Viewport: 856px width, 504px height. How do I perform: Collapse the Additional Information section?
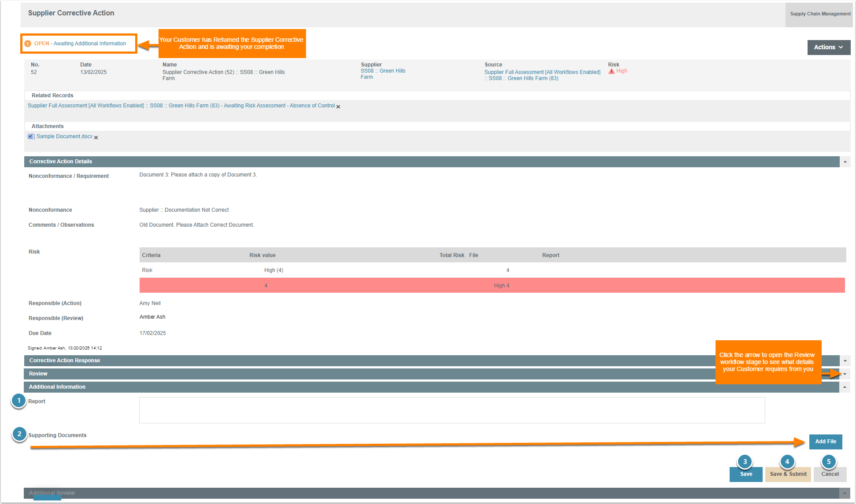tap(845, 387)
